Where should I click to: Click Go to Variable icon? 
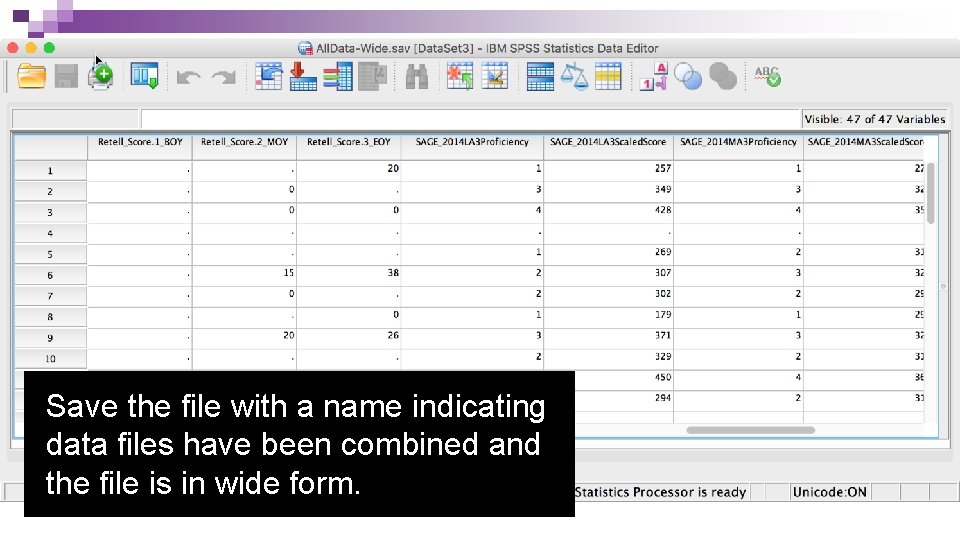click(303, 77)
